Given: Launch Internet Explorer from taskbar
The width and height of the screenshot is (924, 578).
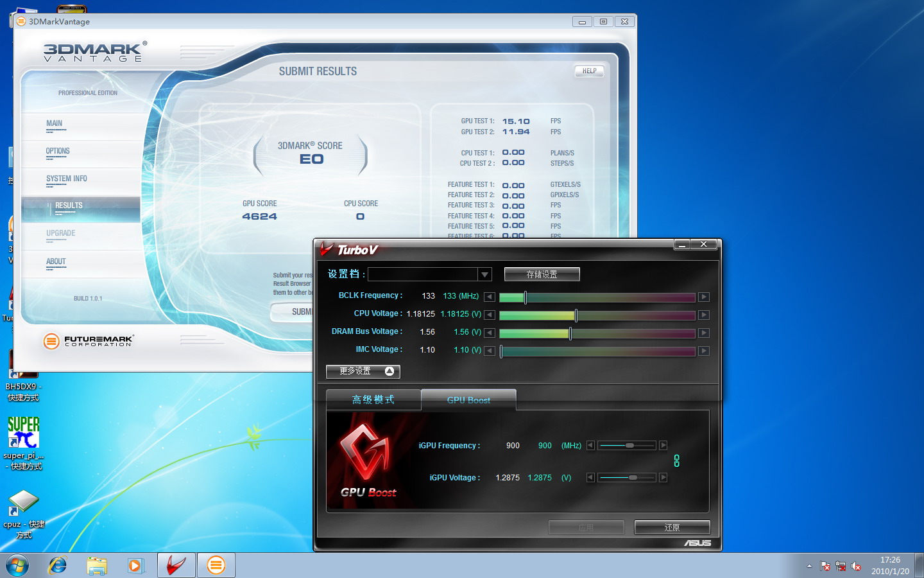Looking at the screenshot, I should click(x=57, y=566).
